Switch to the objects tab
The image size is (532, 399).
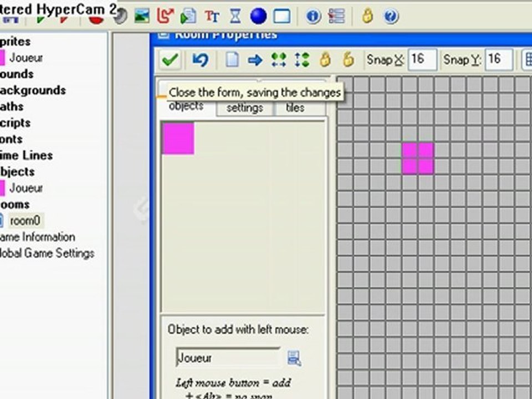(x=186, y=106)
